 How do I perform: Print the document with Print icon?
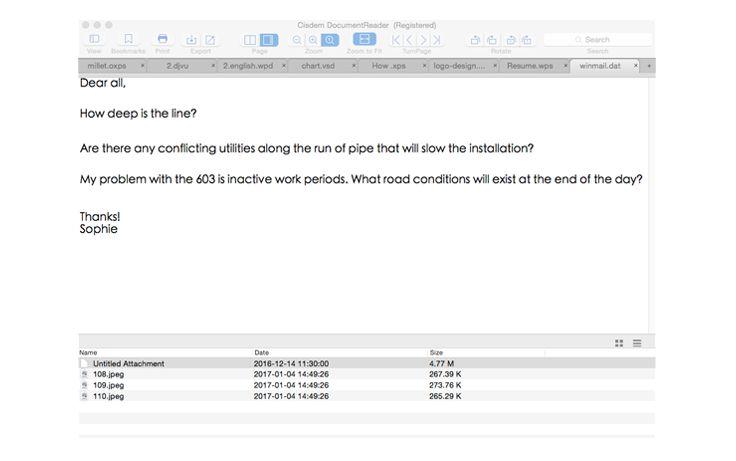pyautogui.click(x=162, y=40)
